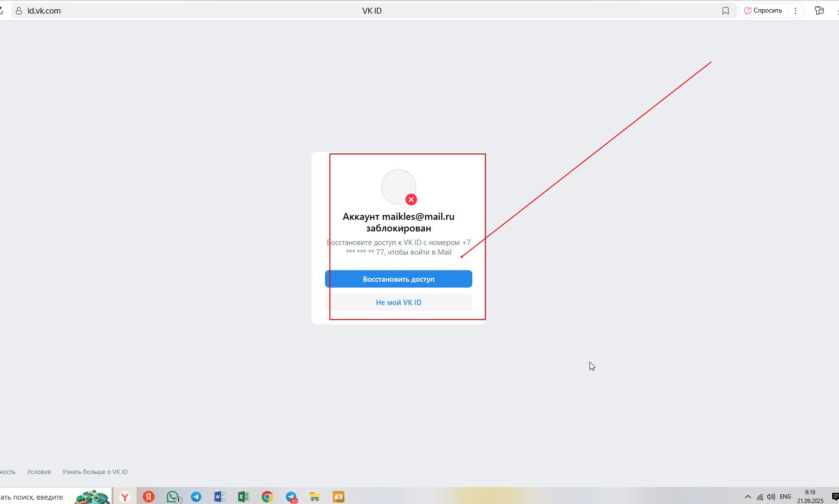Screen dimensions: 839x504
Task: Open the Условия link in the footer
Action: point(39,472)
